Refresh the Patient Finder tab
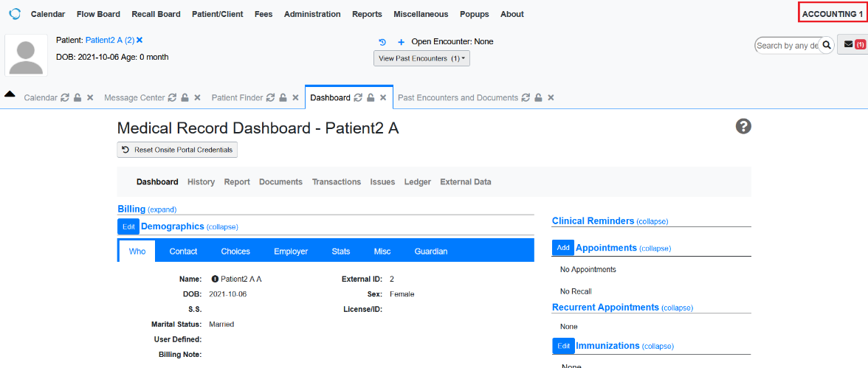 271,98
